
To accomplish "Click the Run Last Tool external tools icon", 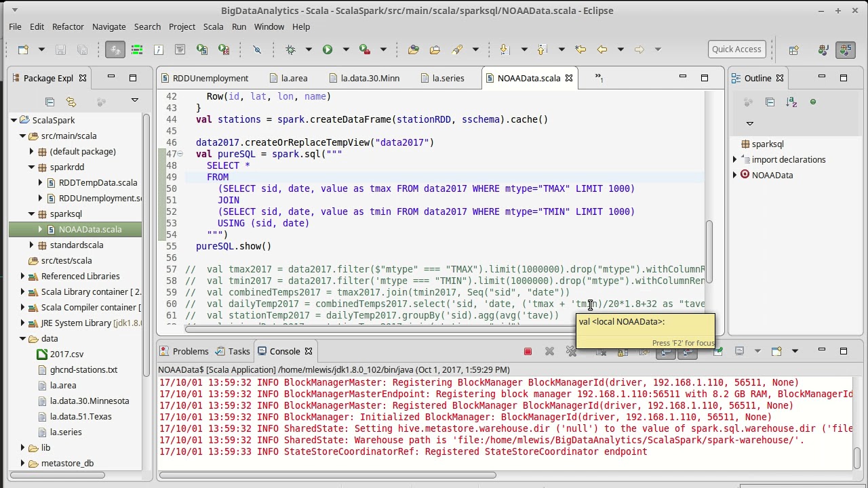I will (x=365, y=49).
